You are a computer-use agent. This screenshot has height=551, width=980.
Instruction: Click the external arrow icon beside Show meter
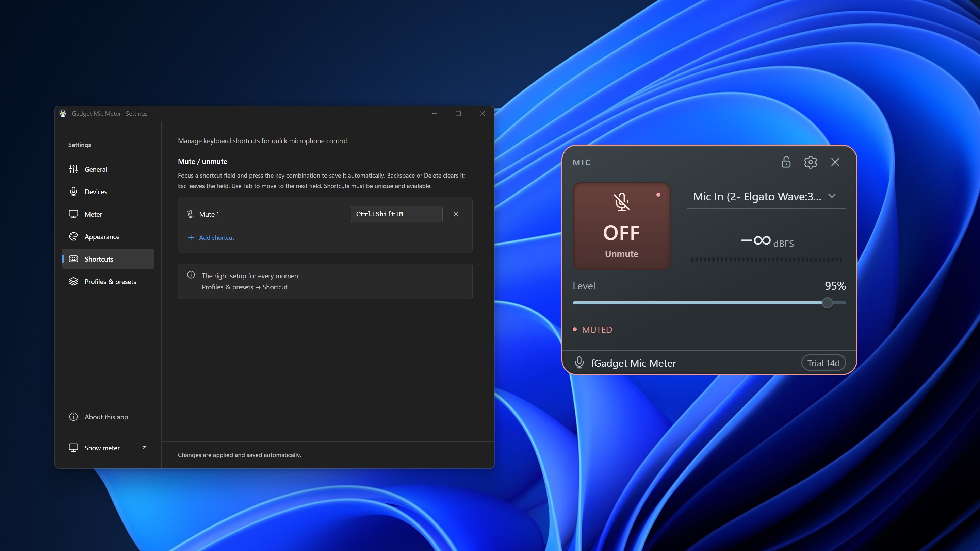pyautogui.click(x=144, y=448)
